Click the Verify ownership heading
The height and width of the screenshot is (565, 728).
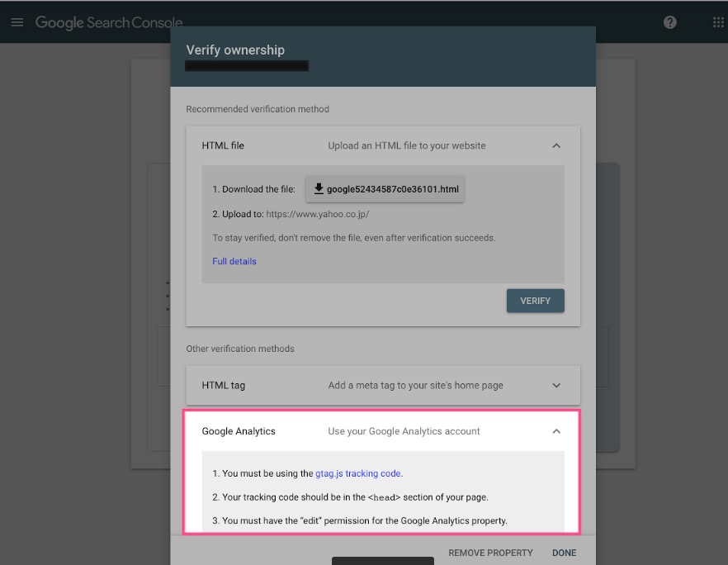235,50
